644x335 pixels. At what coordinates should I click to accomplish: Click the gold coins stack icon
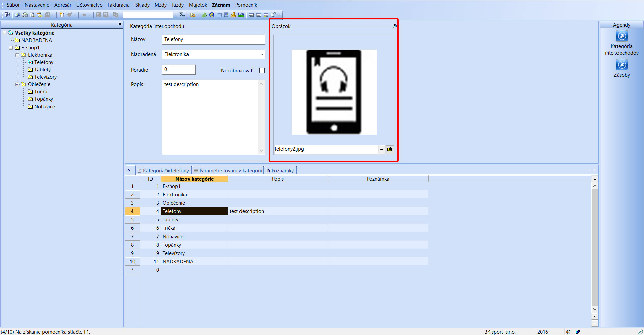click(x=234, y=15)
